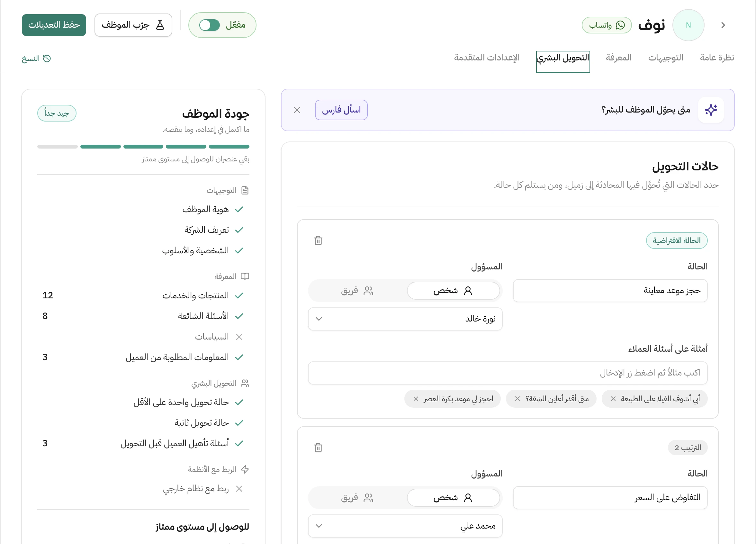Click the جيد جداً quality badge
This screenshot has width=756, height=544.
(57, 113)
